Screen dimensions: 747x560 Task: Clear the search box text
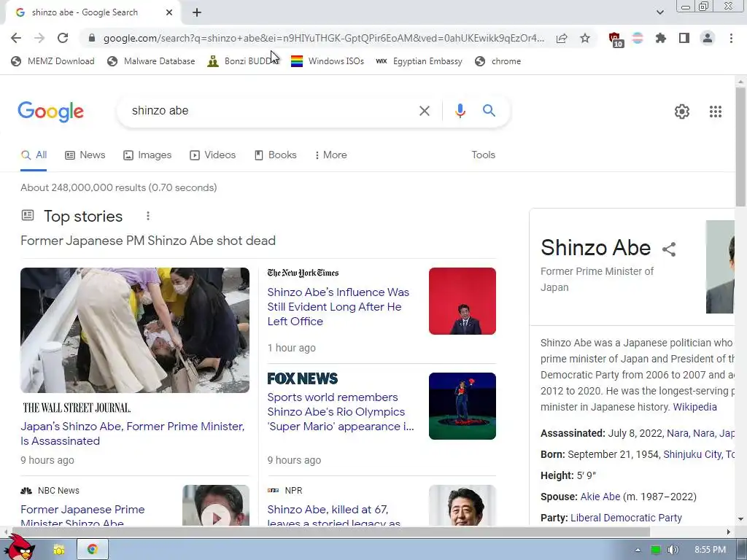[x=424, y=111]
